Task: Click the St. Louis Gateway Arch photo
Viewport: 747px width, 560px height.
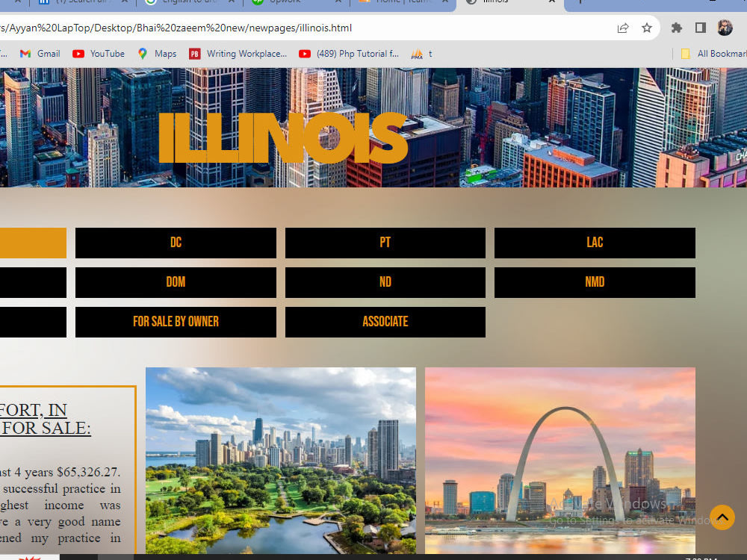Action: (560, 460)
